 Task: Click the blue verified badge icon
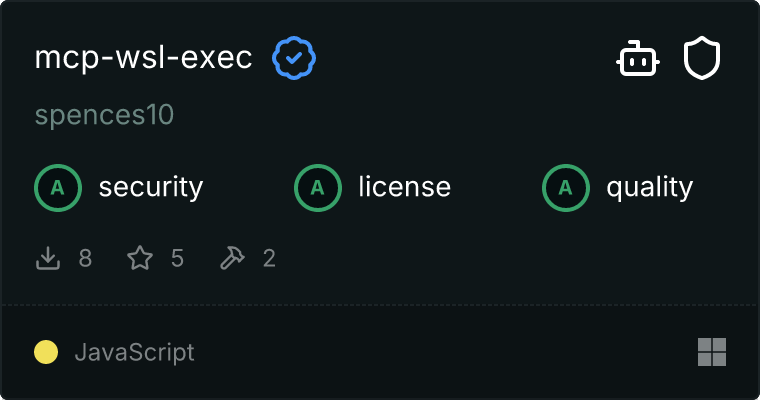point(294,59)
